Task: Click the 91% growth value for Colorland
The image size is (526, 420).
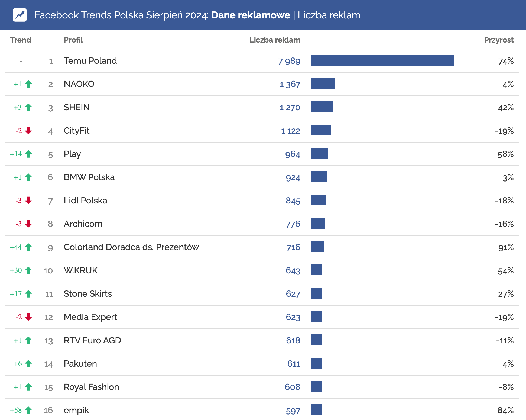Action: coord(506,247)
